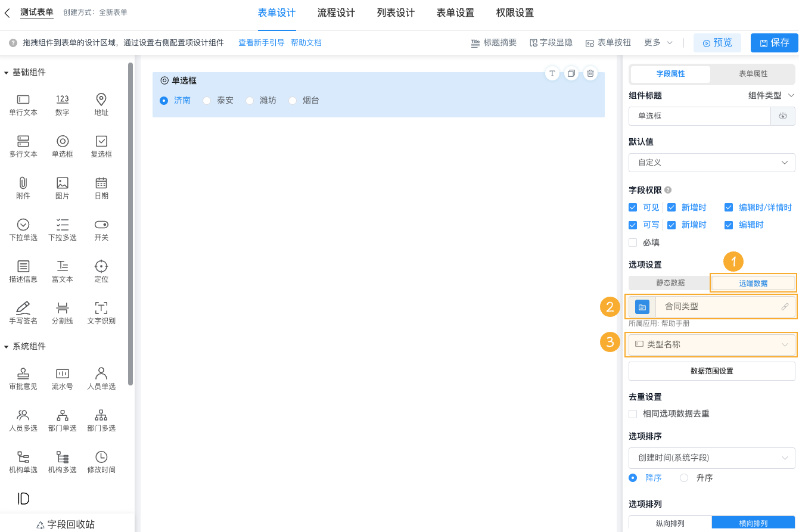Delete the 单选框 component via trash icon
This screenshot has width=799, height=532.
point(590,73)
